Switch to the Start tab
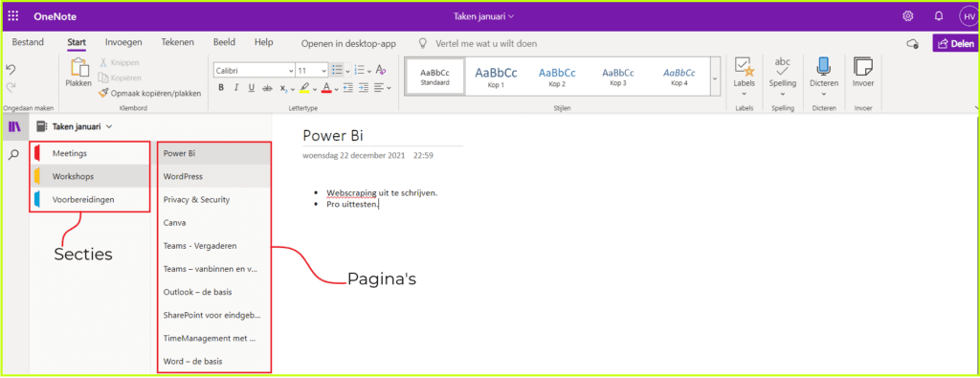Viewport: 980px width, 378px height. coord(77,42)
